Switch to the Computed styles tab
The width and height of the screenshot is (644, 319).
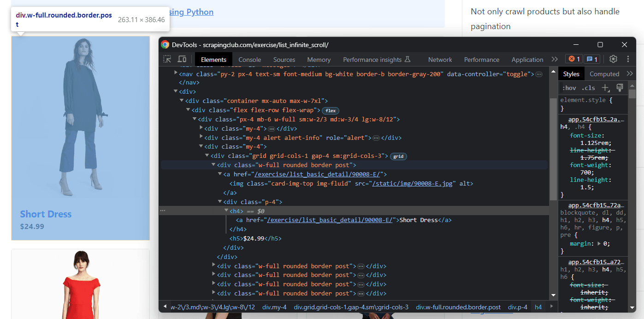click(x=604, y=74)
